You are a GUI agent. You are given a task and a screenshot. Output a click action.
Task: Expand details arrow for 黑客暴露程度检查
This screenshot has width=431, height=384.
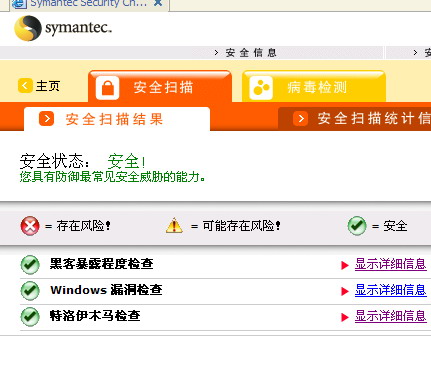(x=345, y=265)
